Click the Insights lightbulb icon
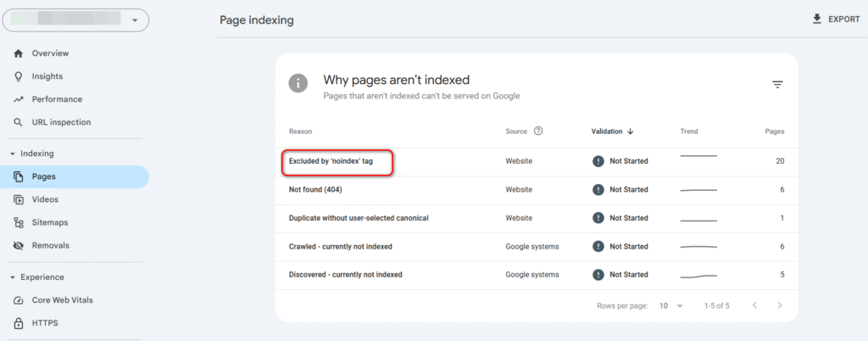The image size is (868, 341). click(19, 76)
